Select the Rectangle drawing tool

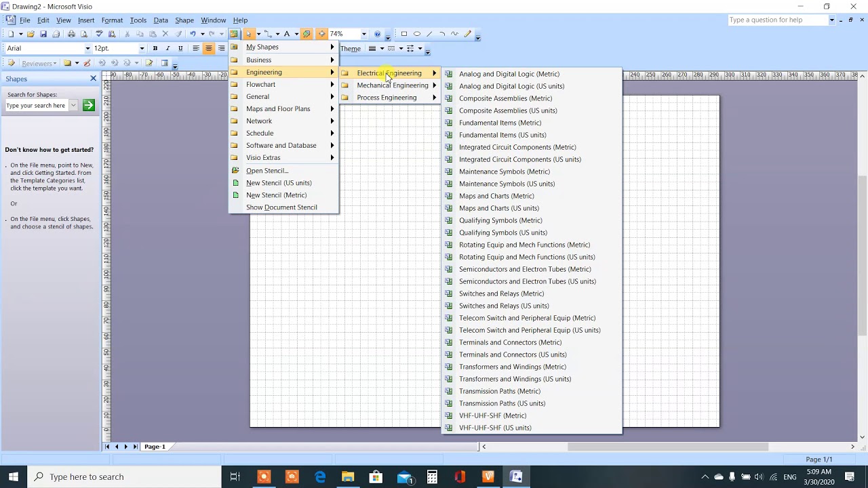tap(404, 34)
